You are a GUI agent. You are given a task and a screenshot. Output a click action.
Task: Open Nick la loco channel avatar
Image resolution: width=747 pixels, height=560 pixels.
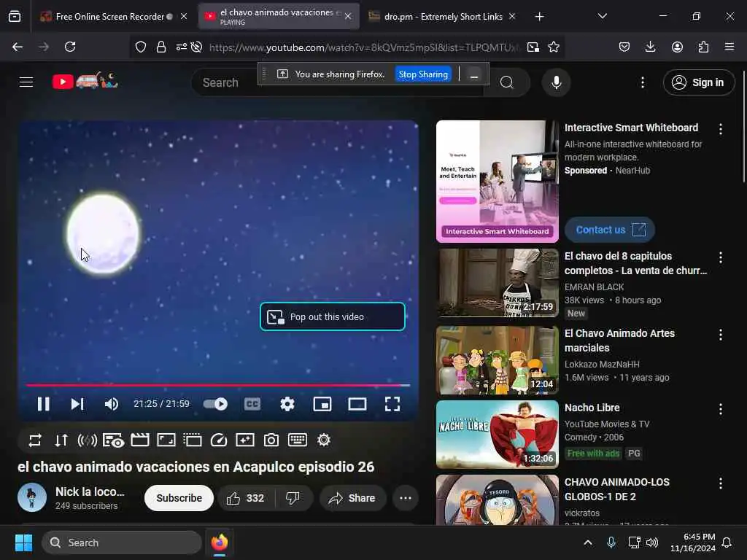coord(32,497)
